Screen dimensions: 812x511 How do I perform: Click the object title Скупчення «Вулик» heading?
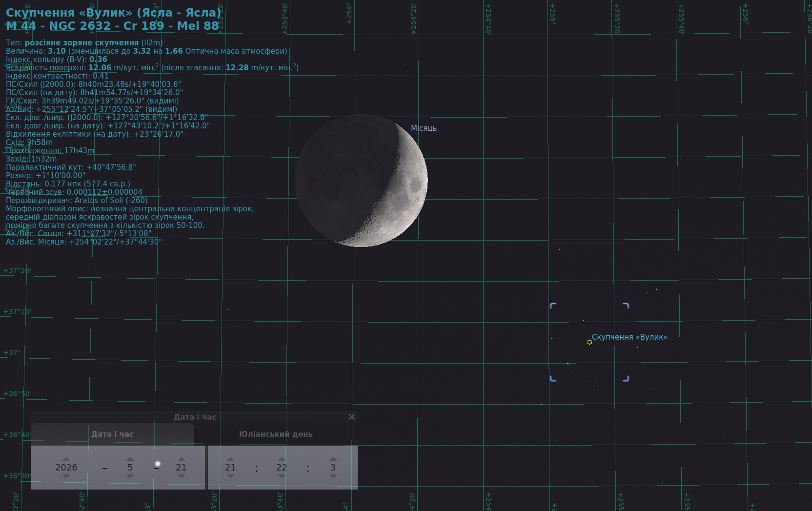tap(113, 13)
